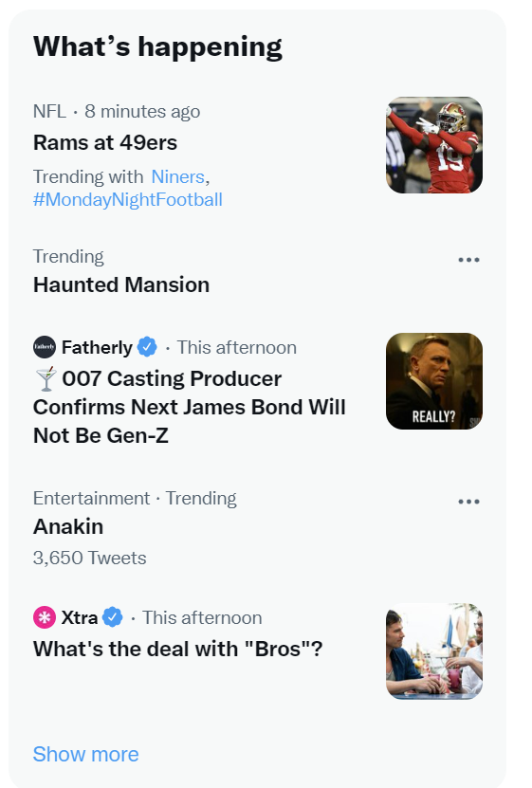Open the James Bond 'REALLY?' thumbnail

pos(434,381)
